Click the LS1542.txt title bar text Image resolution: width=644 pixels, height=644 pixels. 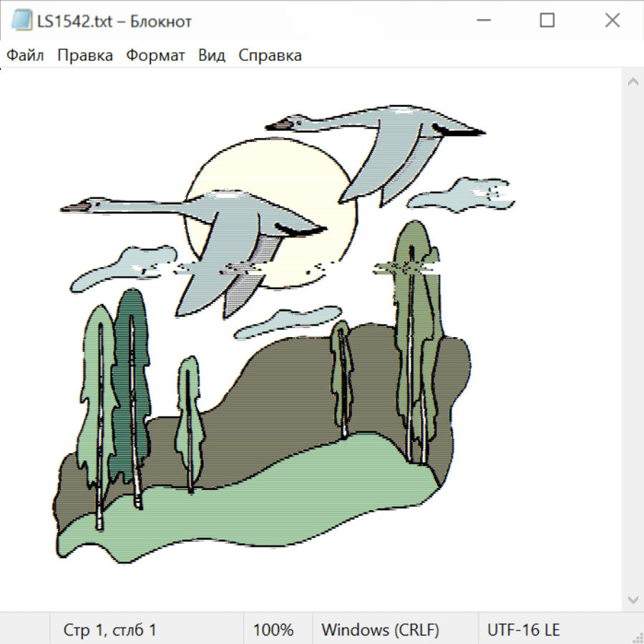[114, 21]
